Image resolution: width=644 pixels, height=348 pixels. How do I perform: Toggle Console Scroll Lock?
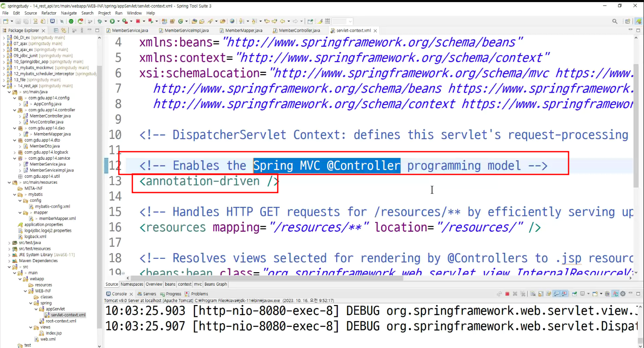(x=541, y=294)
